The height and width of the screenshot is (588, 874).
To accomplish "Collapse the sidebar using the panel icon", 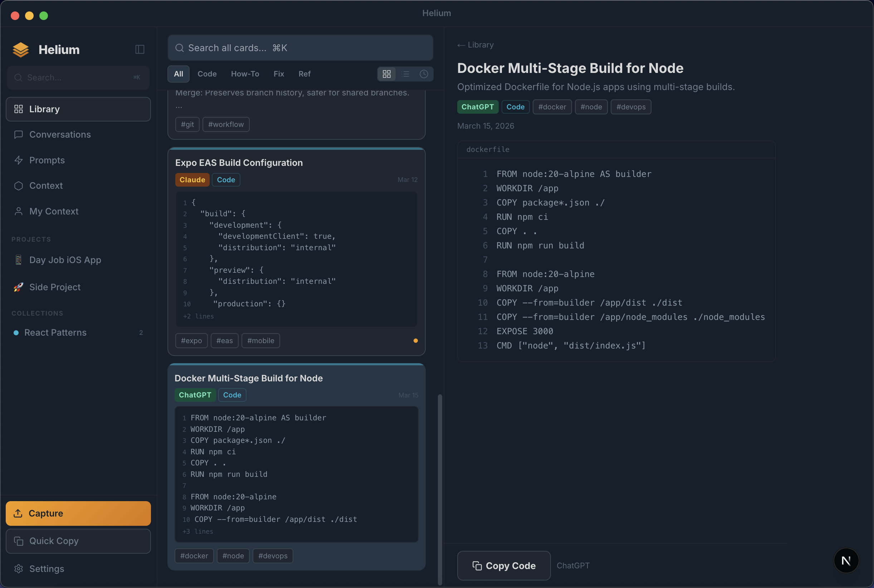I will [x=139, y=49].
